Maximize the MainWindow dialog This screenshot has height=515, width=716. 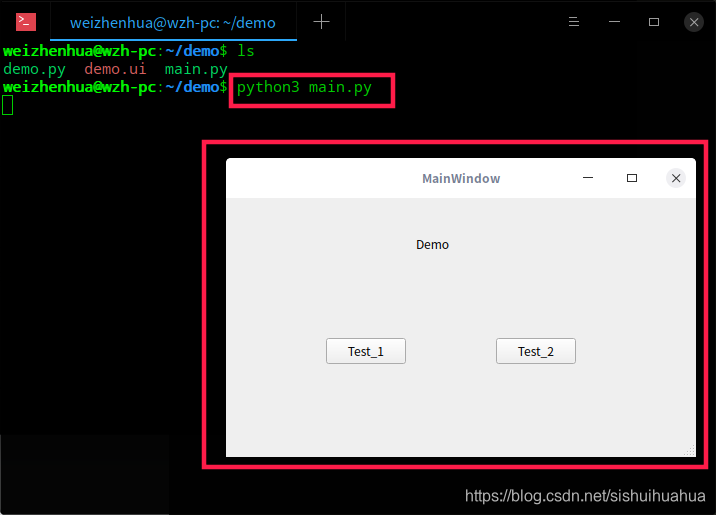(632, 178)
